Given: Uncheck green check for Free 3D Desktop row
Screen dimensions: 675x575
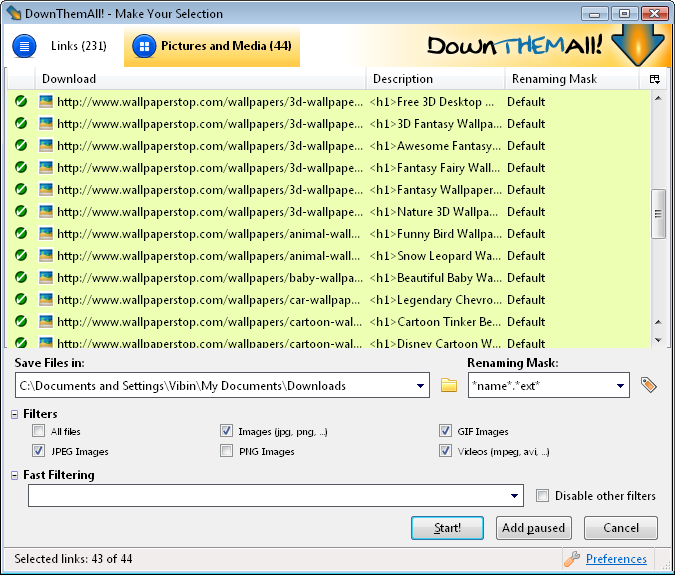Looking at the screenshot, I should [21, 102].
